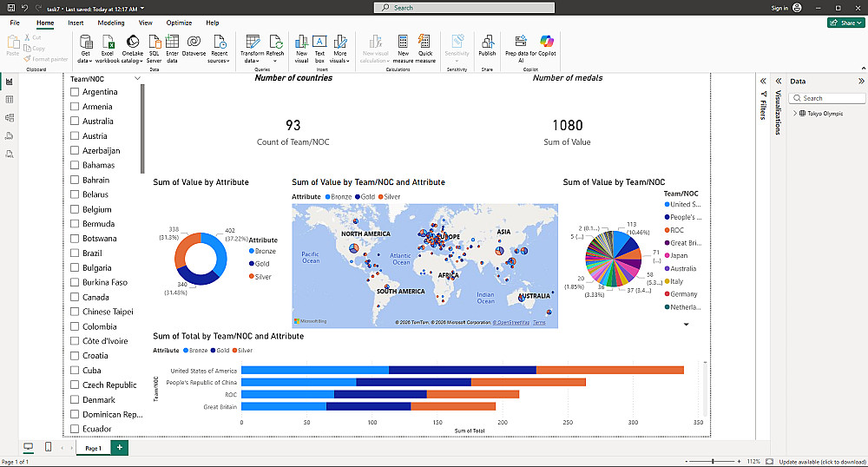This screenshot has width=868, height=467.
Task: Open Dataverse connector
Action: click(194, 45)
